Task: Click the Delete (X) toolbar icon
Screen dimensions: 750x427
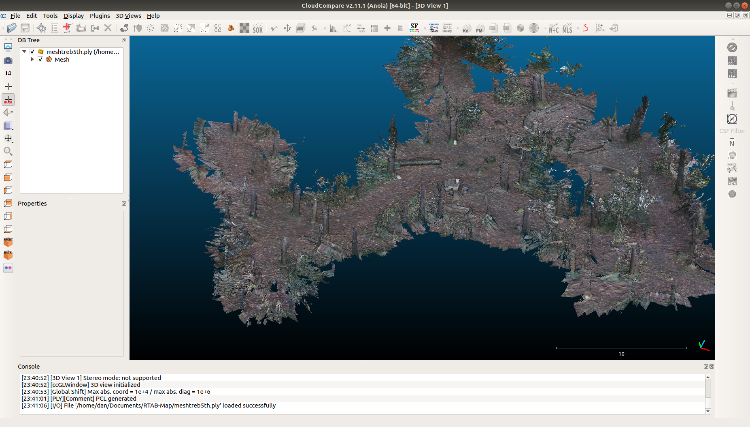Action: tap(107, 28)
